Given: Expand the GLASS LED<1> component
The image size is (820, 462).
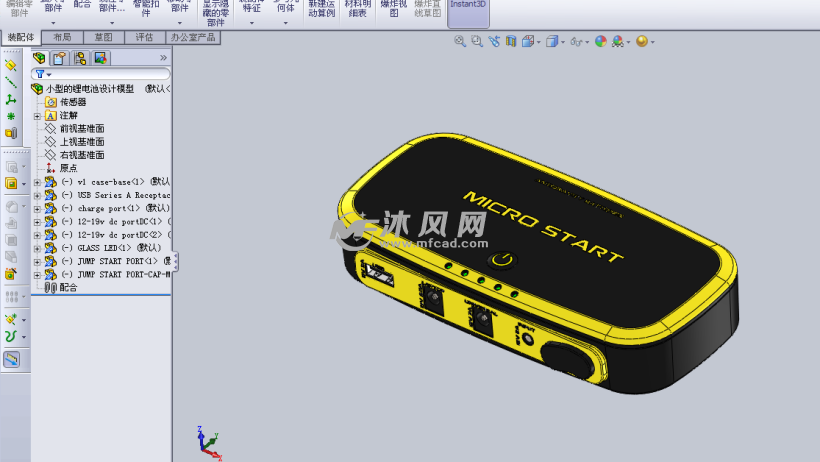Looking at the screenshot, I should [37, 249].
